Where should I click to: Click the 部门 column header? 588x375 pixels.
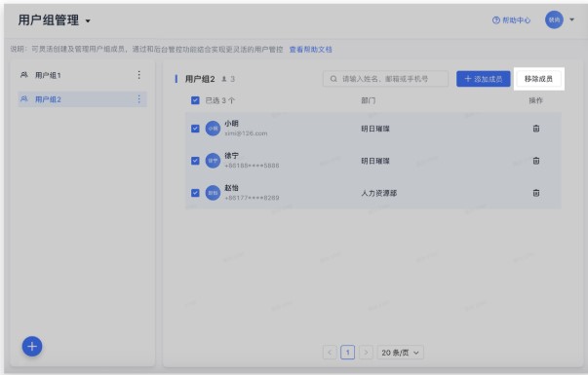click(368, 100)
